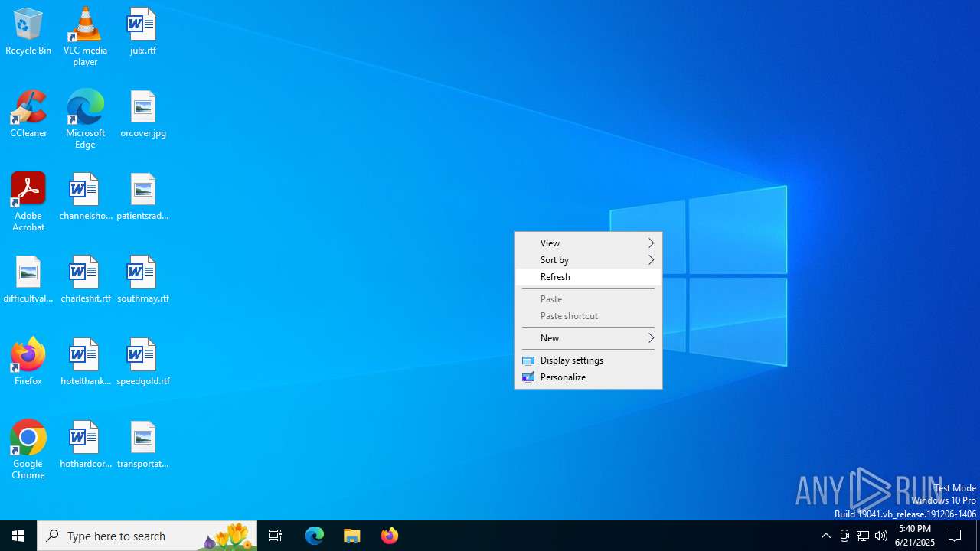Expand the Sort by submenu
980x551 pixels.
coord(588,260)
